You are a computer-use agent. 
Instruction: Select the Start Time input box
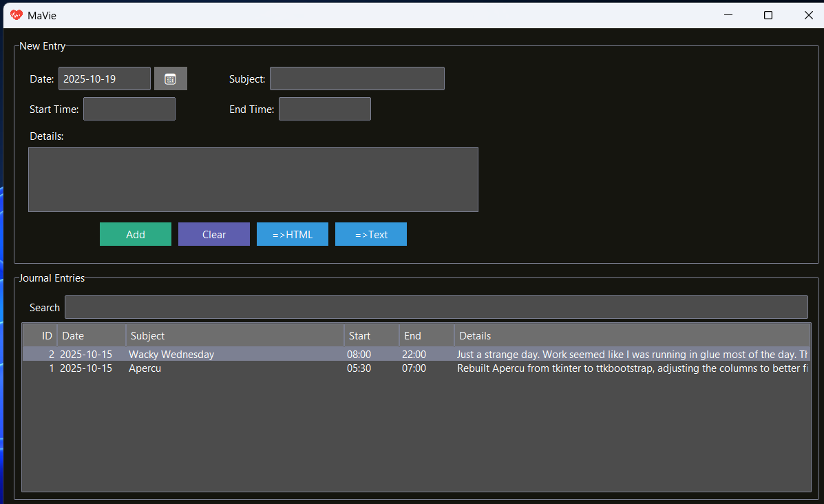[x=129, y=109]
